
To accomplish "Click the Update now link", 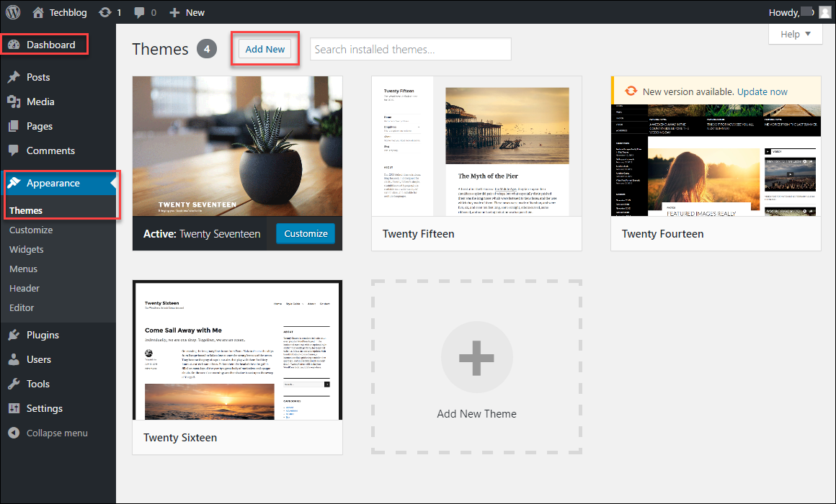I will (x=762, y=91).
